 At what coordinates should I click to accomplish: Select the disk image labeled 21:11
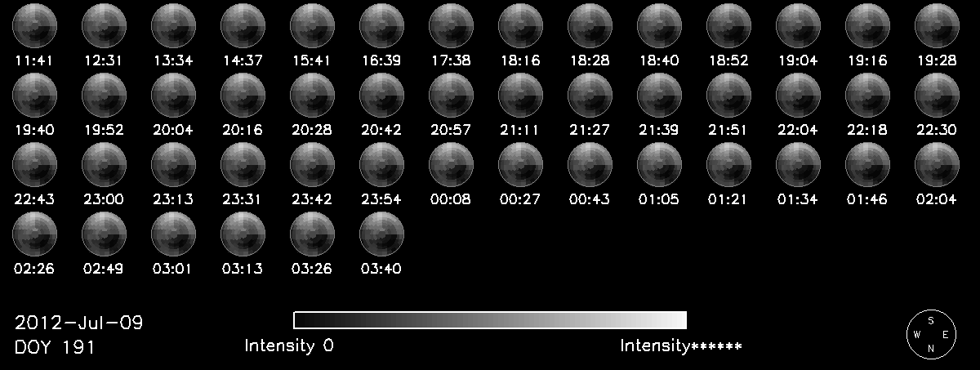coord(520,94)
